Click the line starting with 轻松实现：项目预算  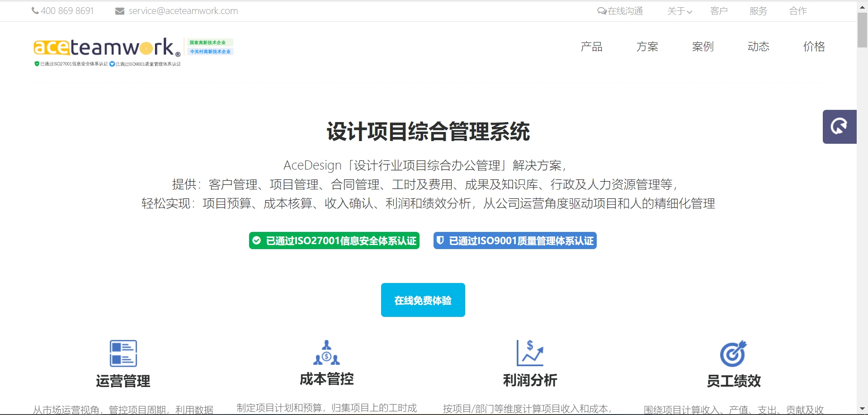point(428,203)
